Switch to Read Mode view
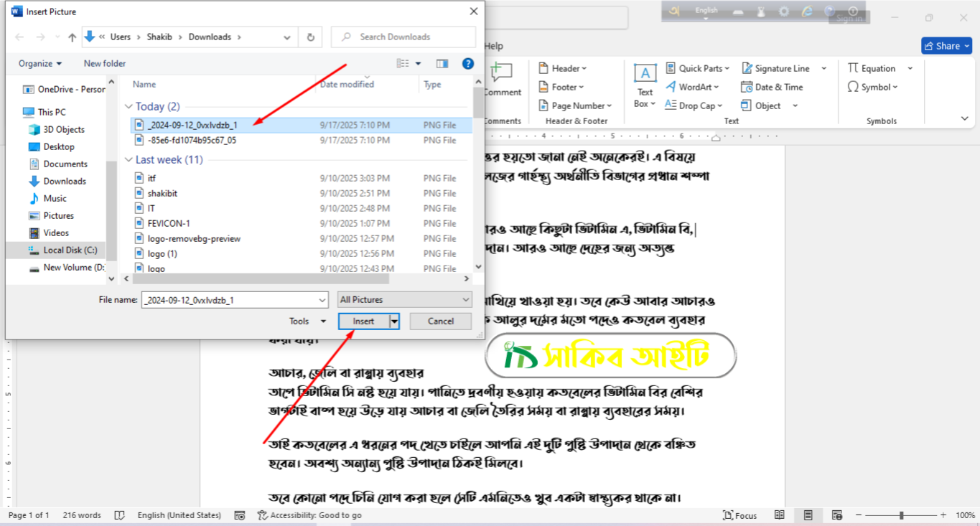The height and width of the screenshot is (526, 980). point(779,515)
